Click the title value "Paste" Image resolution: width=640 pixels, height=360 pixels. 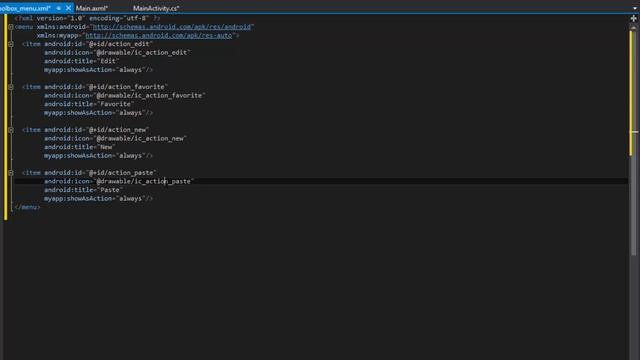coord(110,190)
